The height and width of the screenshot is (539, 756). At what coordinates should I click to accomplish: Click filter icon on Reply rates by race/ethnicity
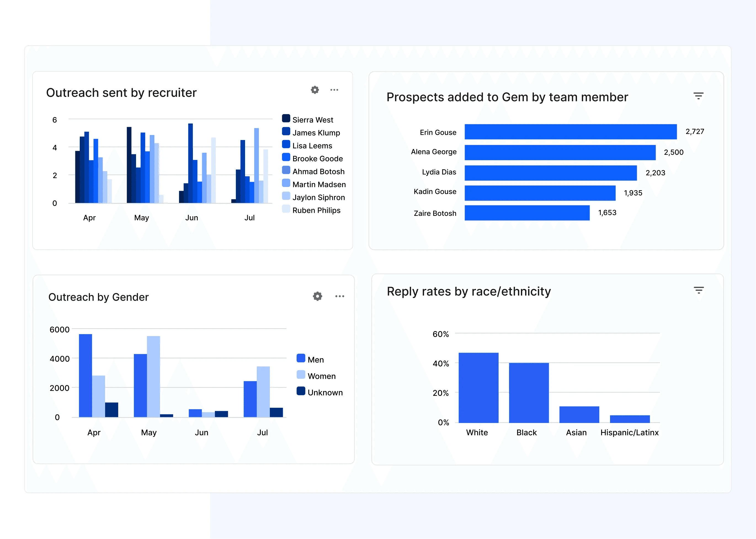(x=699, y=291)
